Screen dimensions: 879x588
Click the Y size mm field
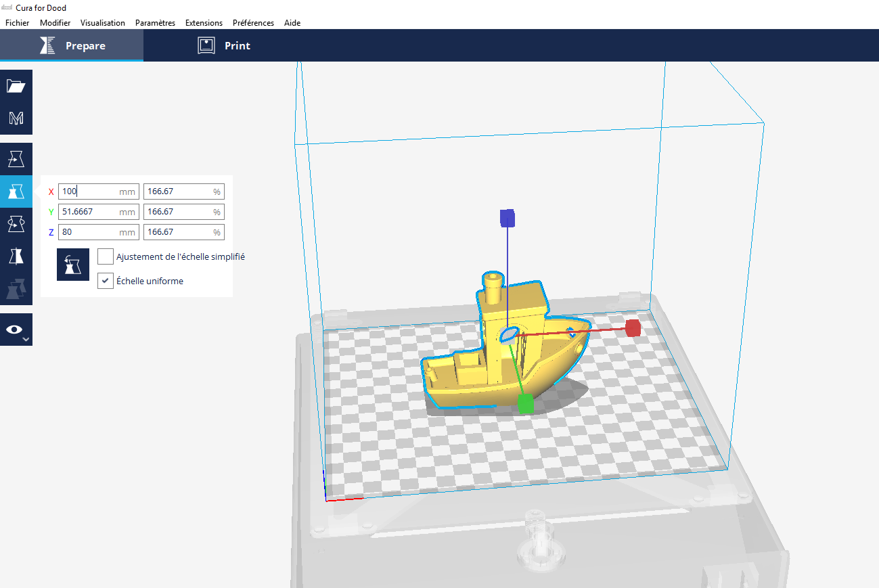[99, 212]
